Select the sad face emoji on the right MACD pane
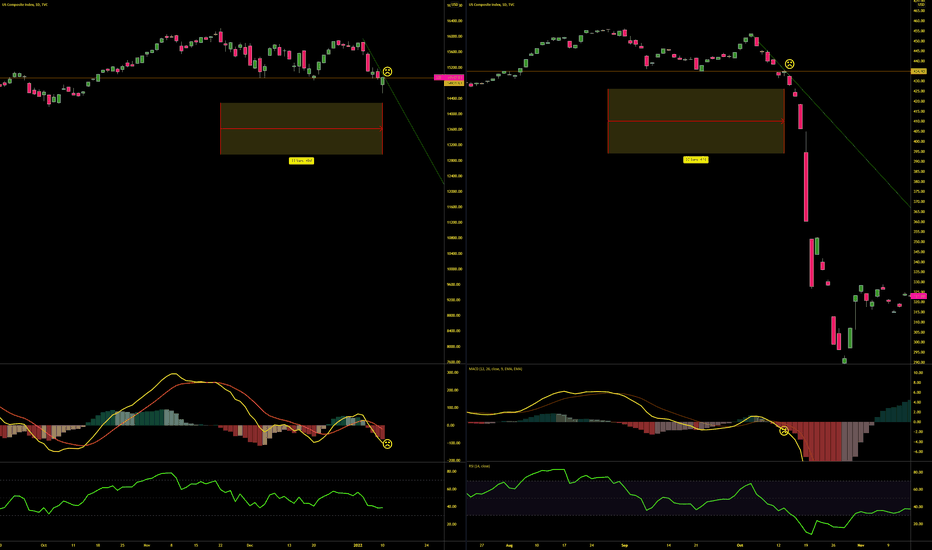This screenshot has width=932, height=550. click(784, 430)
